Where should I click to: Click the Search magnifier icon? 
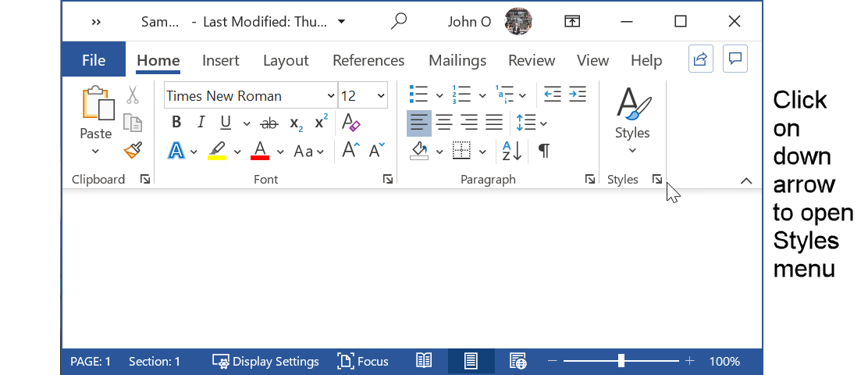coord(399,21)
